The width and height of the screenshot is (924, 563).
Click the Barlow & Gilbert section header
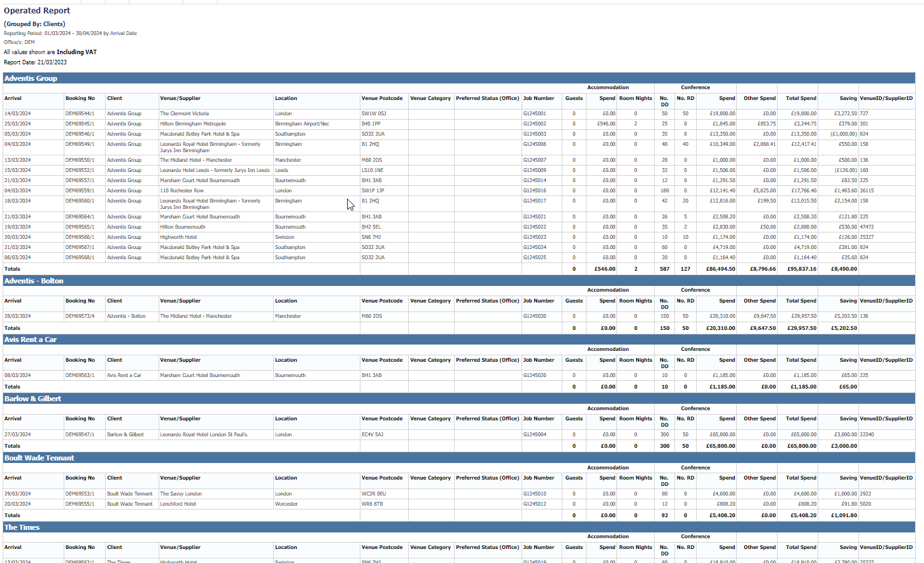(458, 399)
